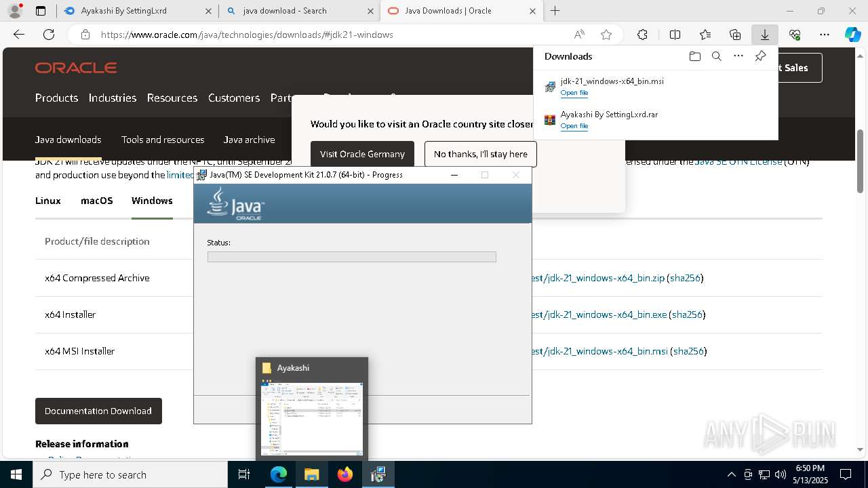
Task: Show hidden tray icons chevron
Action: tap(731, 474)
